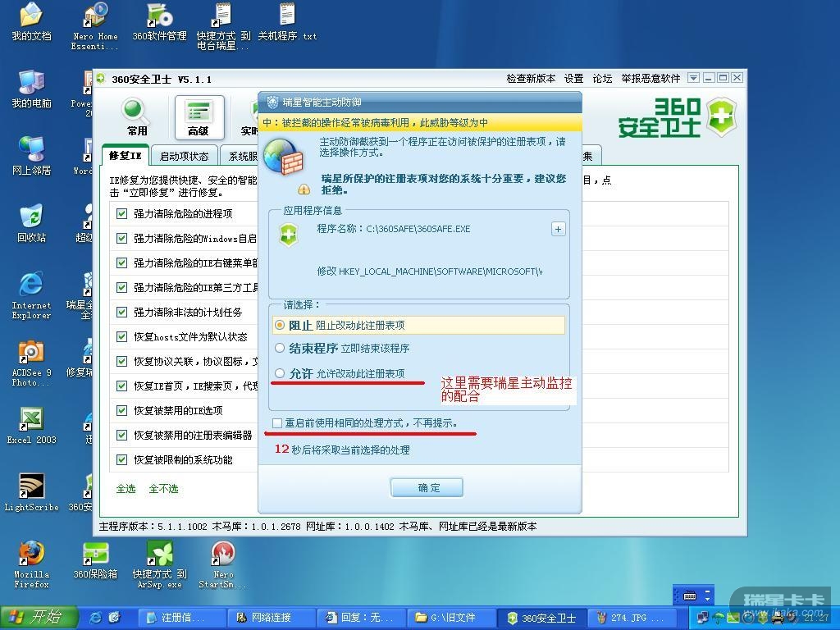
Task: Toggle 恢复被禁用的IE选项 checkbox
Action: (121, 411)
